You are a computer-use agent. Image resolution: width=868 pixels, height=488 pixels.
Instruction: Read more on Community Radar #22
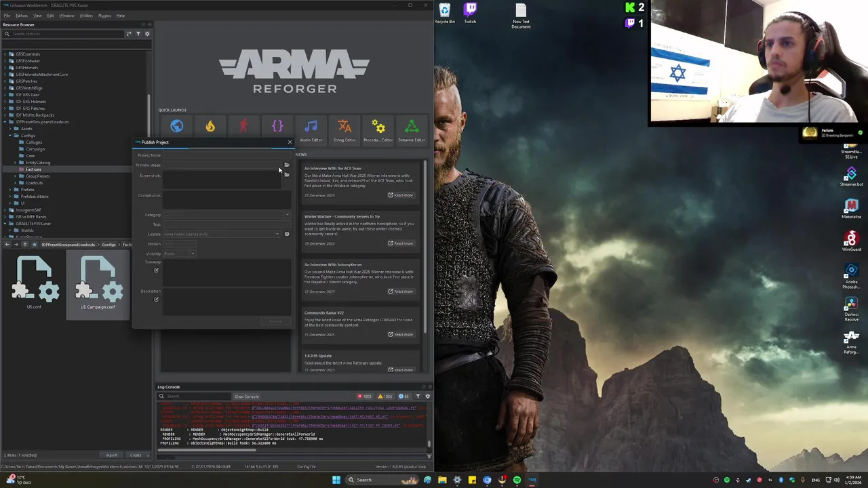point(401,334)
